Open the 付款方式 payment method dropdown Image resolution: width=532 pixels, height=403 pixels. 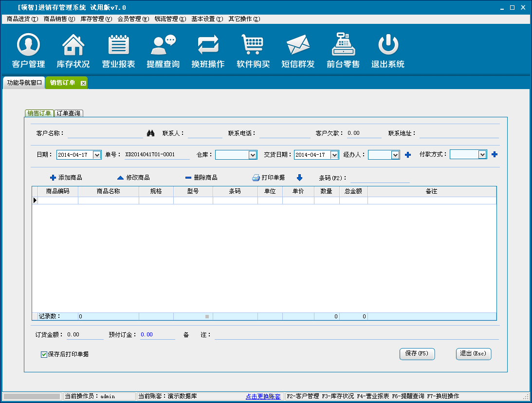(x=482, y=154)
